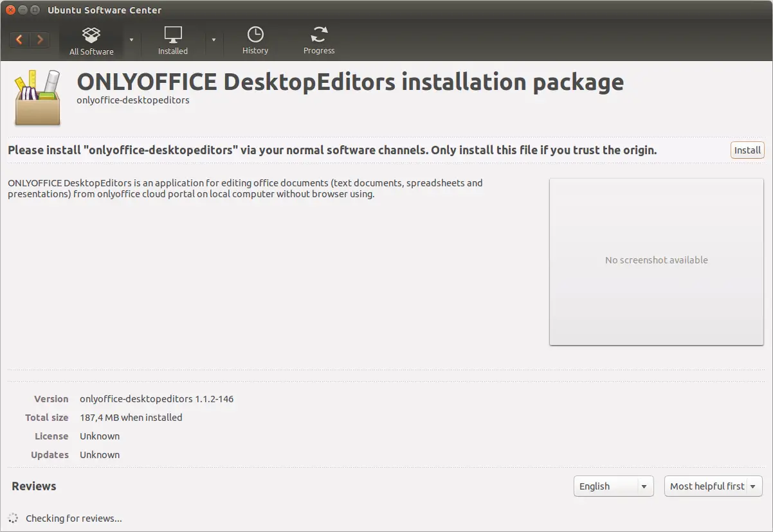Image resolution: width=773 pixels, height=532 pixels.
Task: Click the ONLYOFFICE package box icon
Action: click(x=38, y=96)
